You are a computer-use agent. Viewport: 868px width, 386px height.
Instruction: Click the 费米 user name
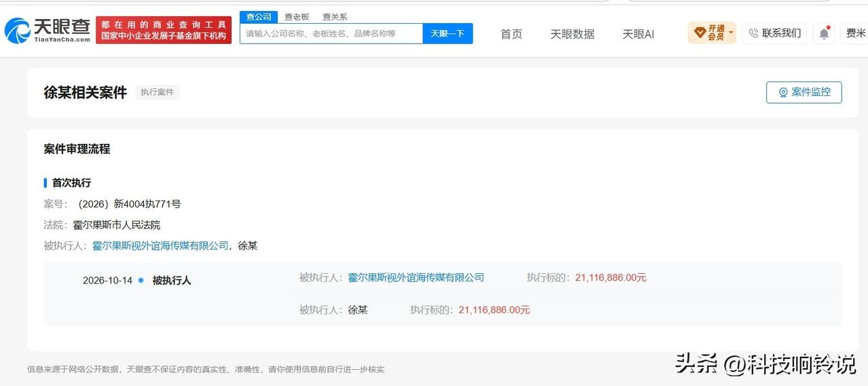click(x=856, y=33)
